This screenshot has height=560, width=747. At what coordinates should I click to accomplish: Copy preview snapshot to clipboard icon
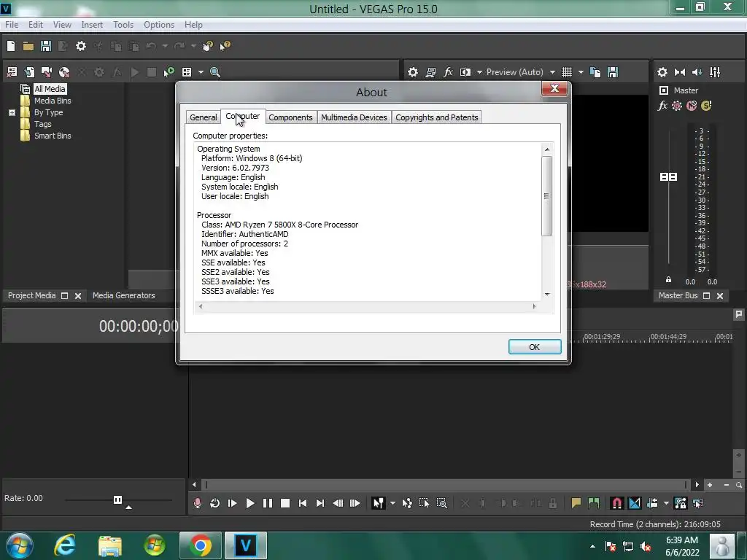595,72
